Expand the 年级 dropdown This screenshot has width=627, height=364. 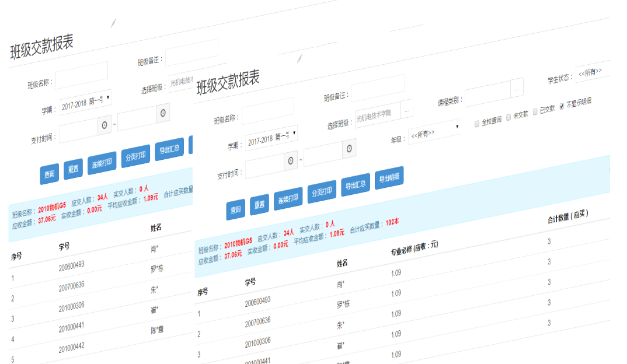[435, 130]
